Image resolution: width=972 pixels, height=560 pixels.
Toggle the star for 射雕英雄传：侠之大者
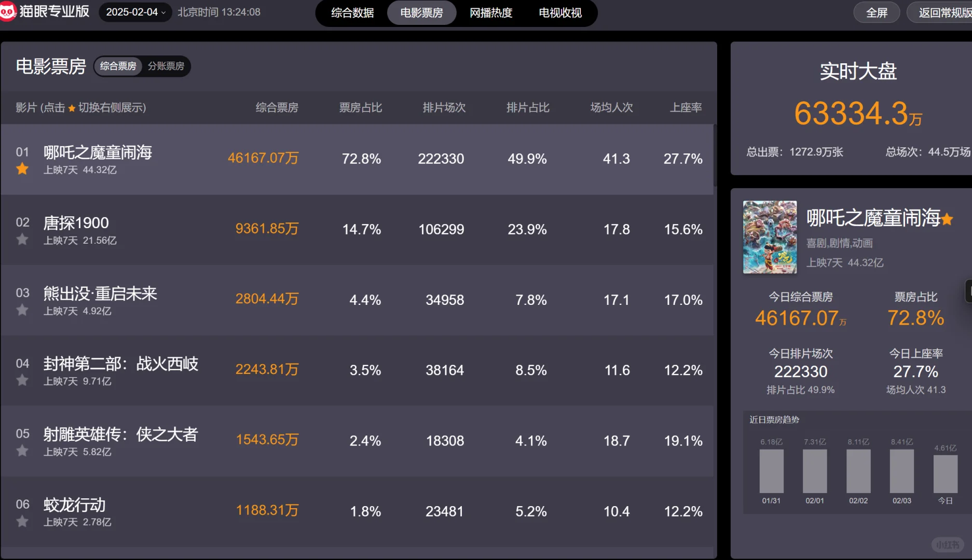22,451
